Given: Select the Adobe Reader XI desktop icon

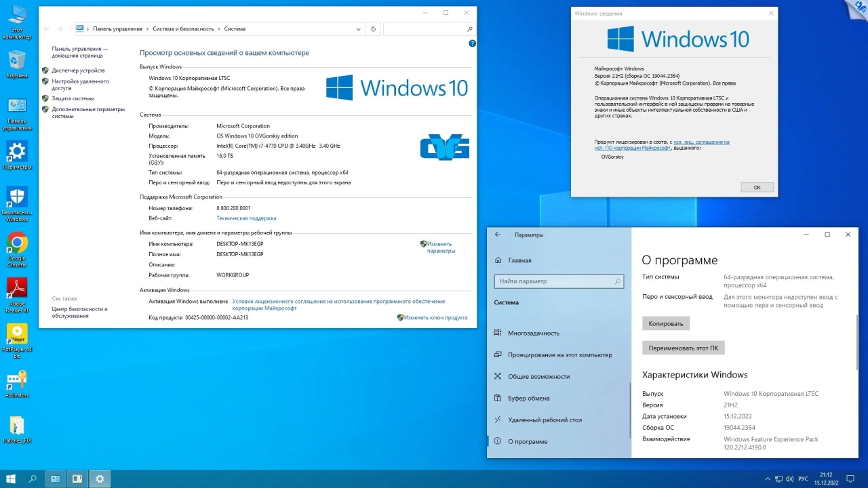Looking at the screenshot, I should [x=17, y=296].
